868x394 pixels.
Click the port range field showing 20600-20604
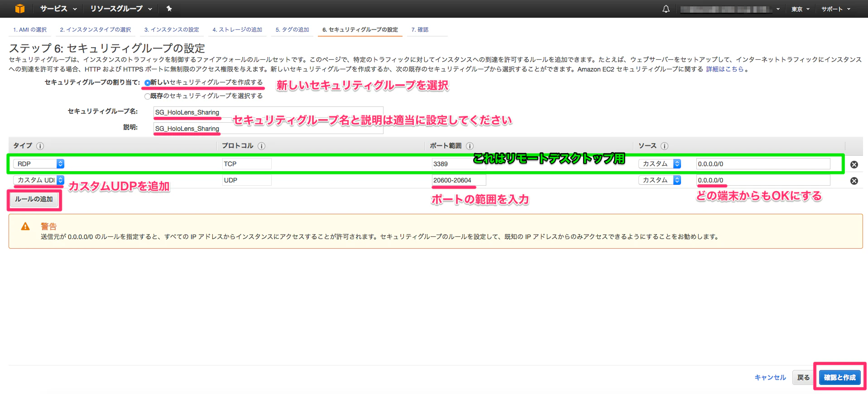point(459,180)
